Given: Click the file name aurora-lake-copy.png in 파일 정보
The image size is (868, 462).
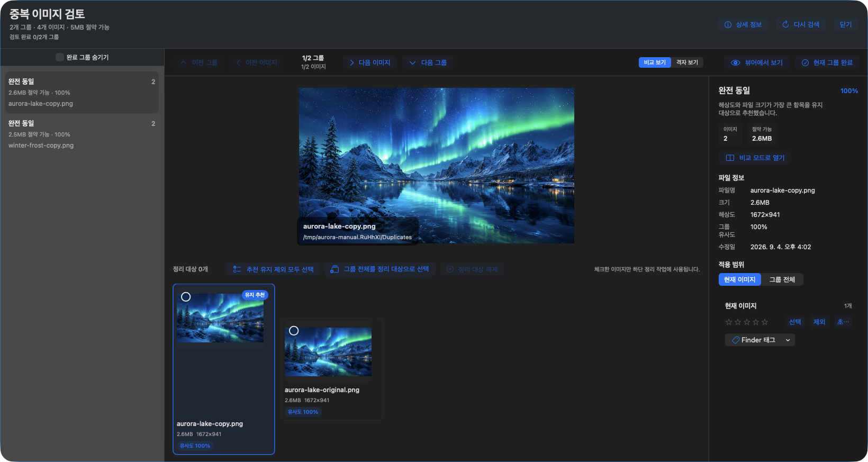Looking at the screenshot, I should pyautogui.click(x=783, y=191).
